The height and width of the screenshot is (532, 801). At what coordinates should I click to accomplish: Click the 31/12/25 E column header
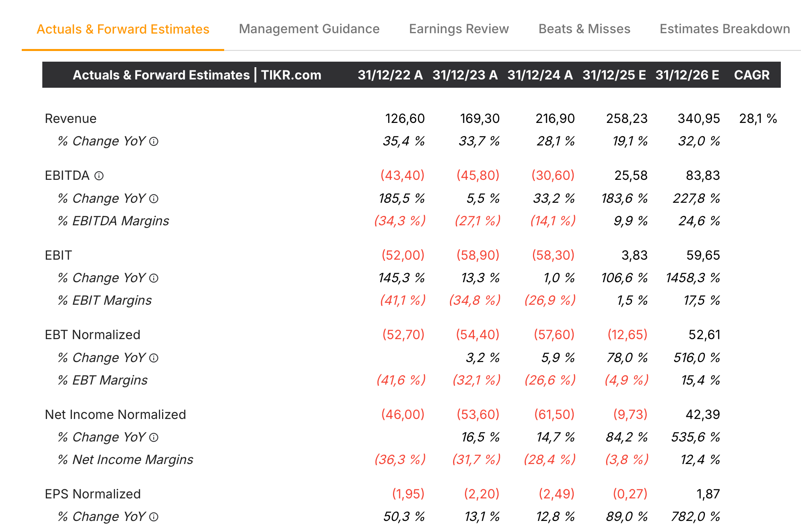(614, 75)
